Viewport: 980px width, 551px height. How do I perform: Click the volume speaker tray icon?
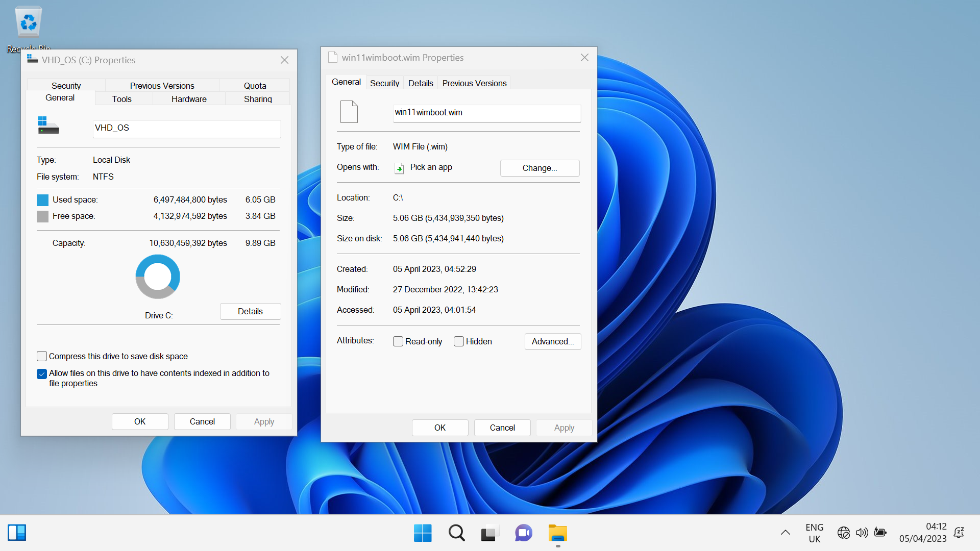click(x=862, y=533)
